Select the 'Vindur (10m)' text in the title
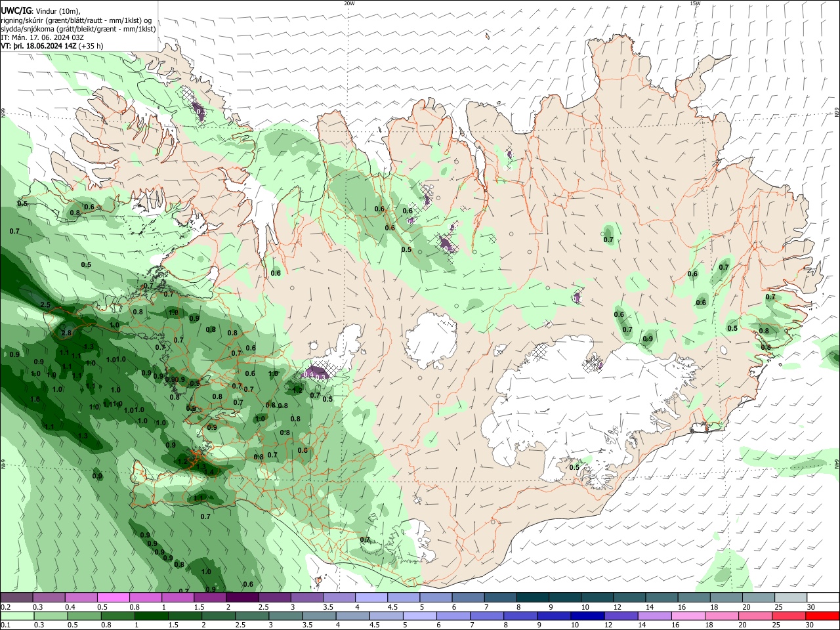 point(58,11)
